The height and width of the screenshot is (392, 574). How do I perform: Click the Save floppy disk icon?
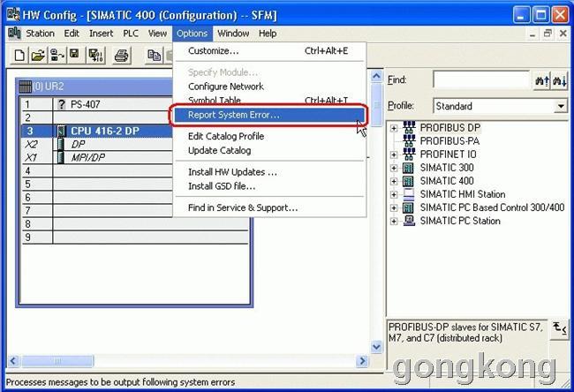pos(75,55)
